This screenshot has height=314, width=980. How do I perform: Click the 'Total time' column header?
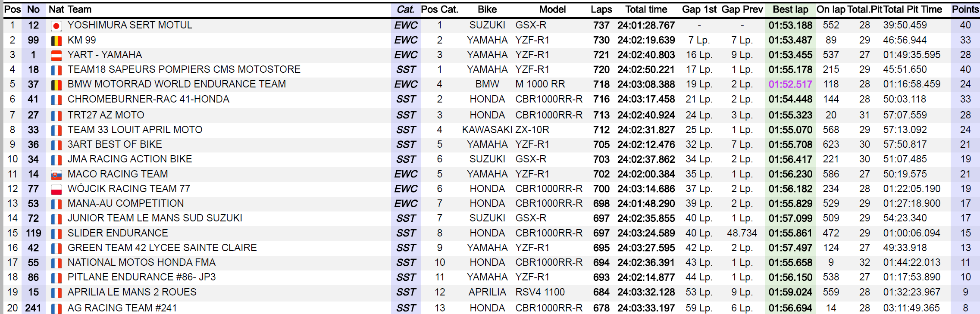point(646,9)
